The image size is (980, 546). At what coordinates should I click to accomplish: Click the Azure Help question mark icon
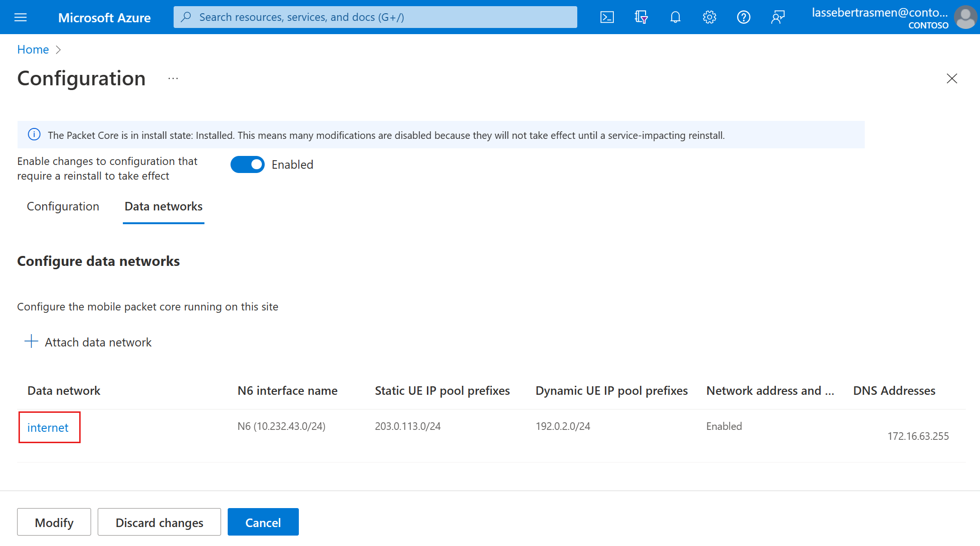[x=743, y=16]
